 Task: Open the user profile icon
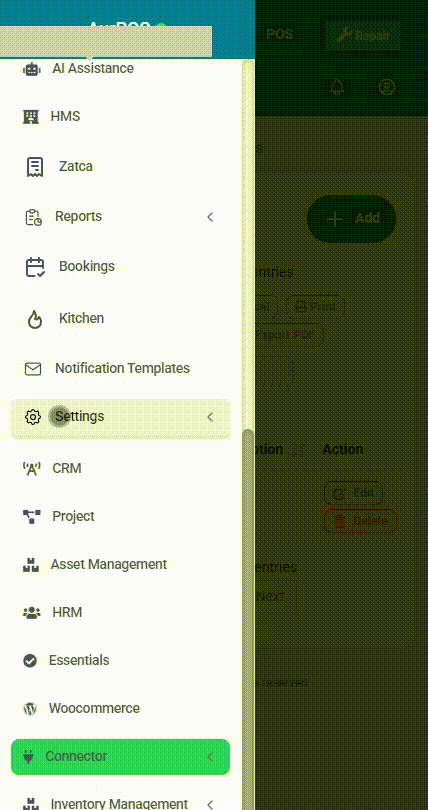pos(387,87)
